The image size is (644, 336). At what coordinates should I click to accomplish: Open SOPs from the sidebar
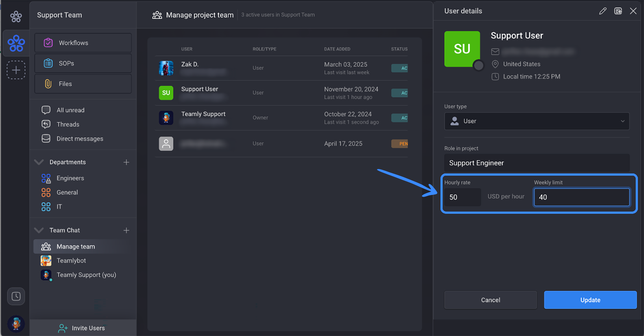[x=83, y=63]
